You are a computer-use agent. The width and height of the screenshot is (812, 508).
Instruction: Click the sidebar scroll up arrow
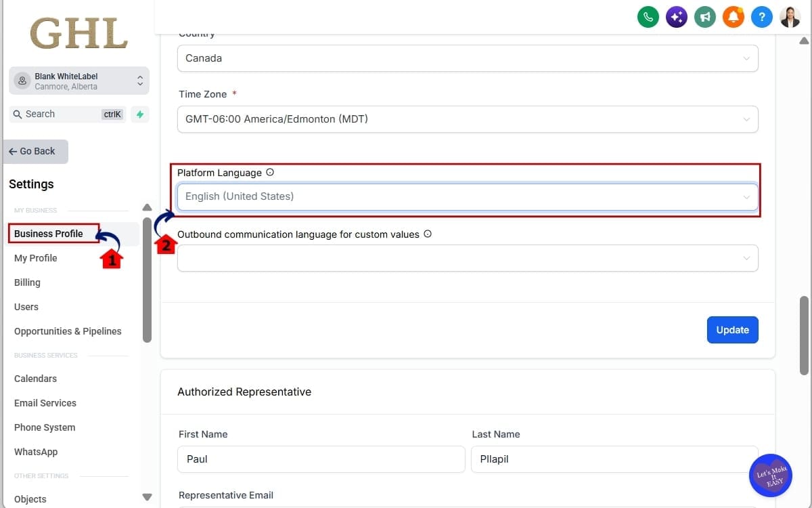coord(147,207)
